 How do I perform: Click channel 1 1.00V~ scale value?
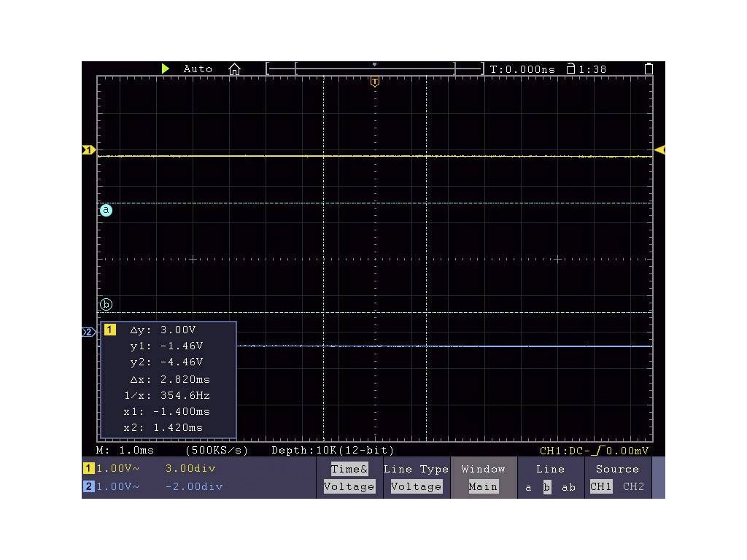coord(118,469)
